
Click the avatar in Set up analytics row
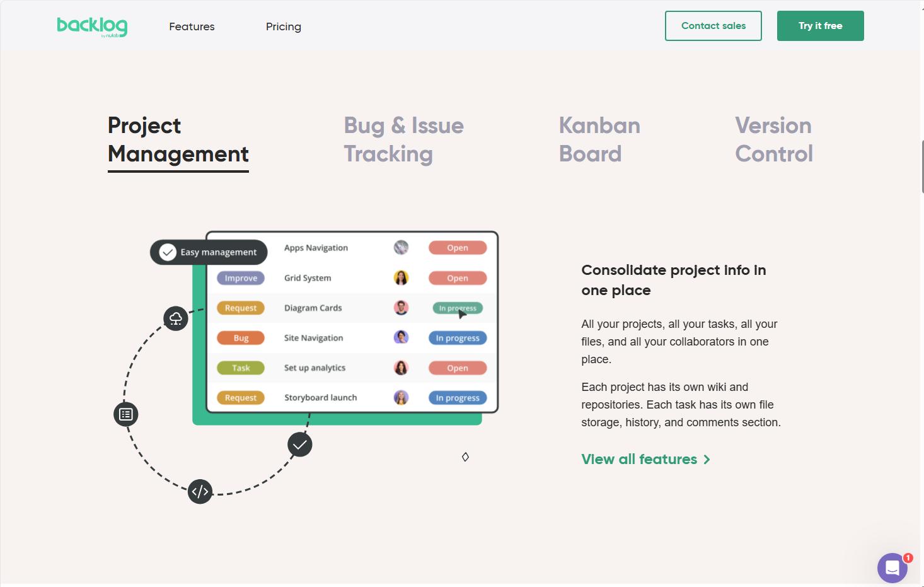pos(401,368)
